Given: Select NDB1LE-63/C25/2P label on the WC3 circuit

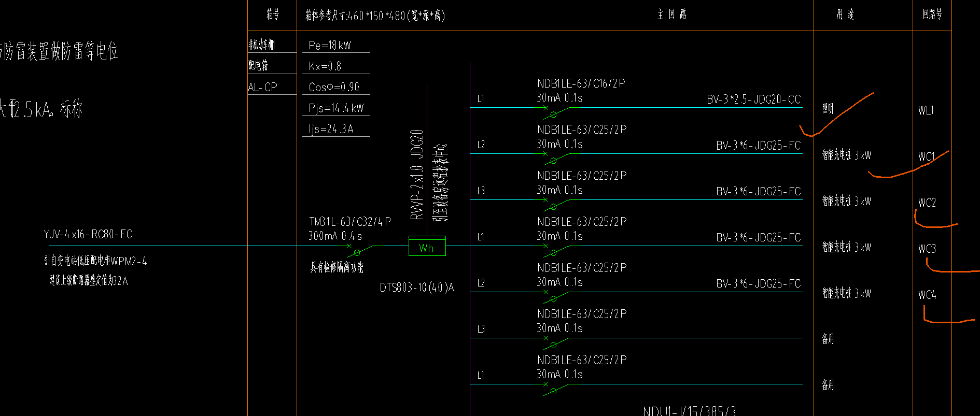Looking at the screenshot, I should click(582, 222).
